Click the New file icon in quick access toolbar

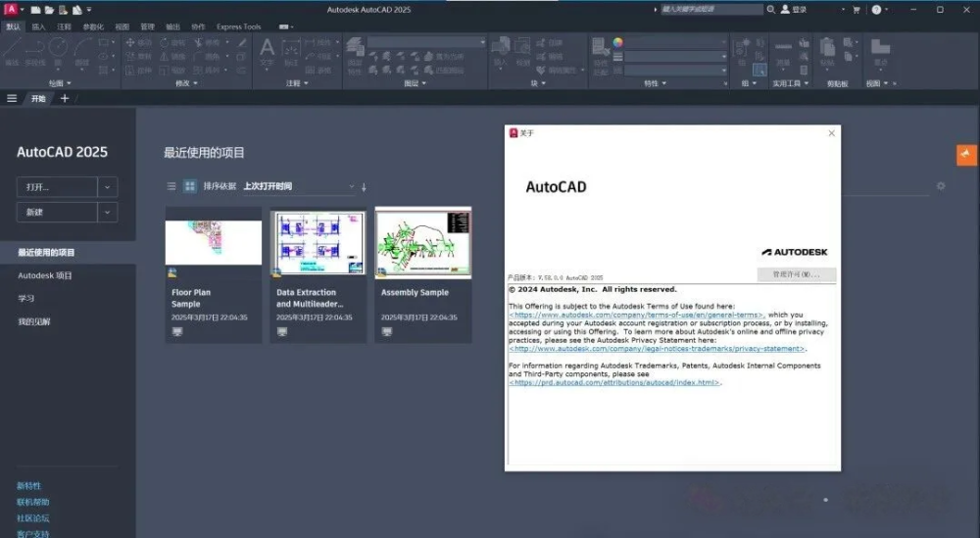pyautogui.click(x=35, y=10)
